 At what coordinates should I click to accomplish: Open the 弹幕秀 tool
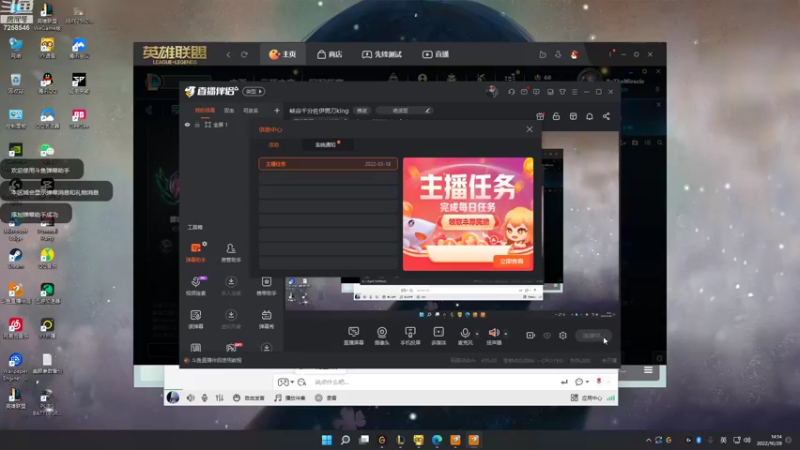coord(266,319)
